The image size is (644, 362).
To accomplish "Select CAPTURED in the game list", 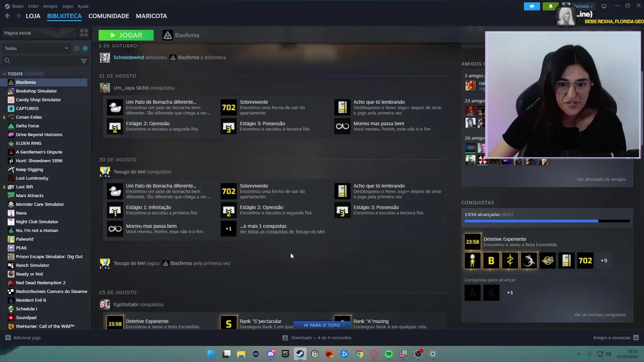I will click(27, 109).
